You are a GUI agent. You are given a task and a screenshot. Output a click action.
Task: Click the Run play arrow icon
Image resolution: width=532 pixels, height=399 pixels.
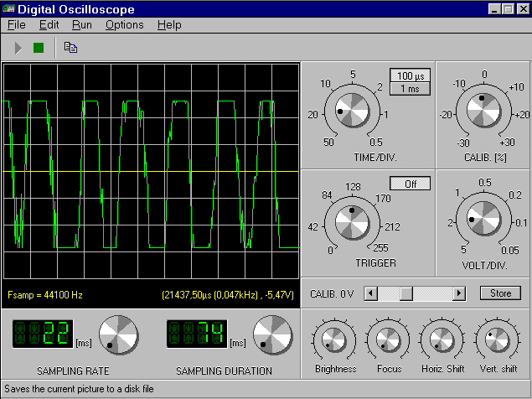click(x=18, y=48)
